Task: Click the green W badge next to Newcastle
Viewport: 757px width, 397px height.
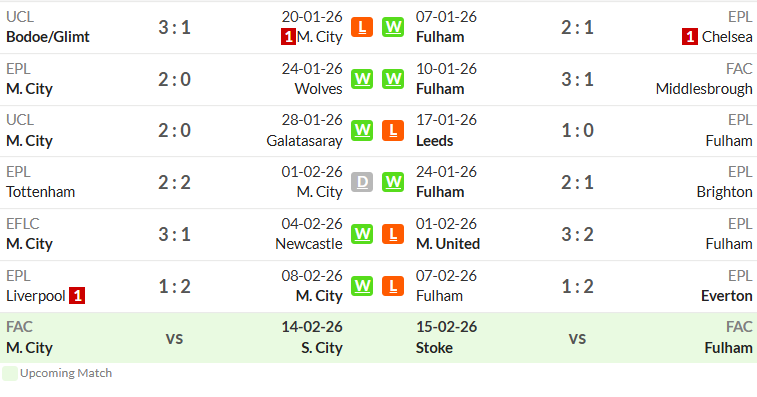Action: pos(362,234)
